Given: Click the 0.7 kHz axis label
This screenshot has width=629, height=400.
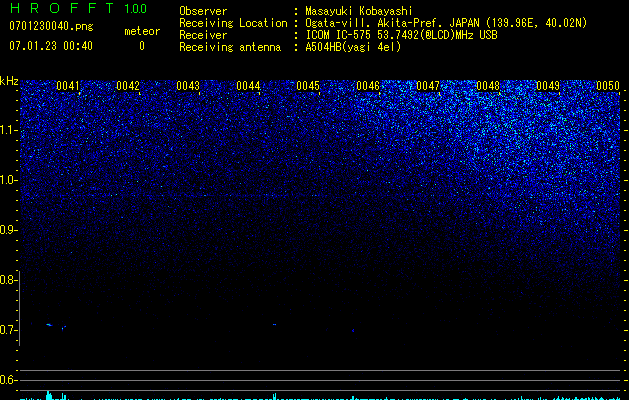Looking at the screenshot, I should click(8, 330).
